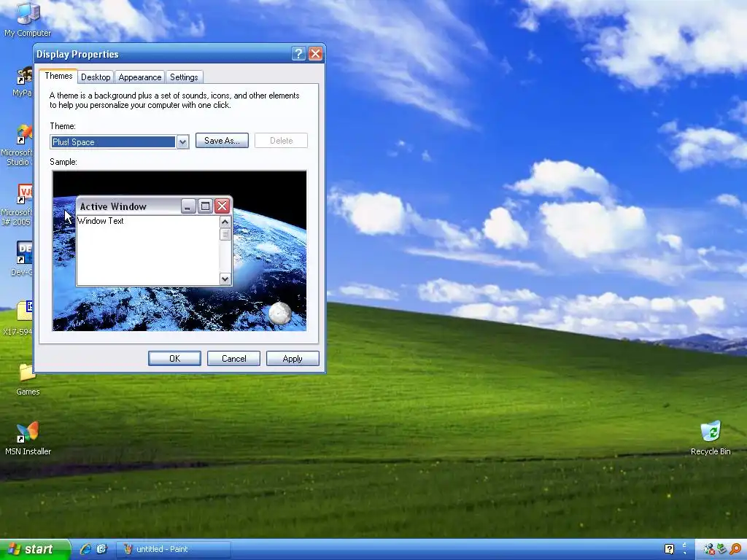Screen dimensions: 747x560
Task: Click the second Quick Launch icon
Action: click(102, 549)
